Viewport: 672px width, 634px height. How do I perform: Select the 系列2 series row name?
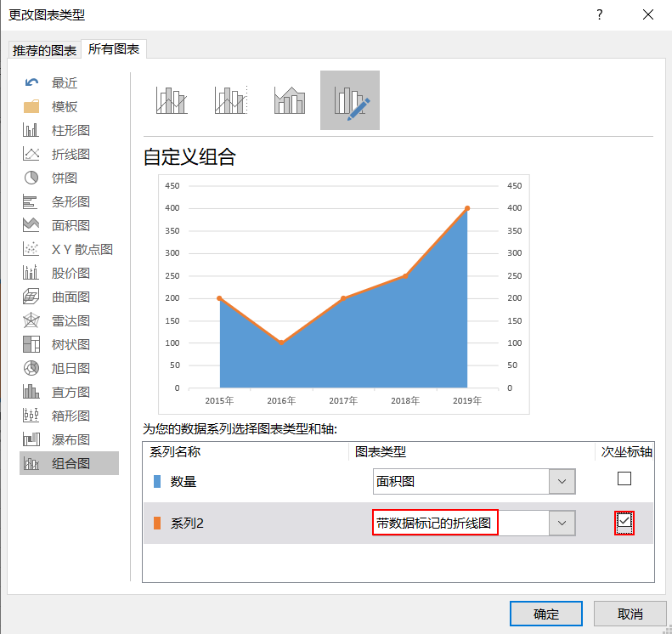coord(187,523)
